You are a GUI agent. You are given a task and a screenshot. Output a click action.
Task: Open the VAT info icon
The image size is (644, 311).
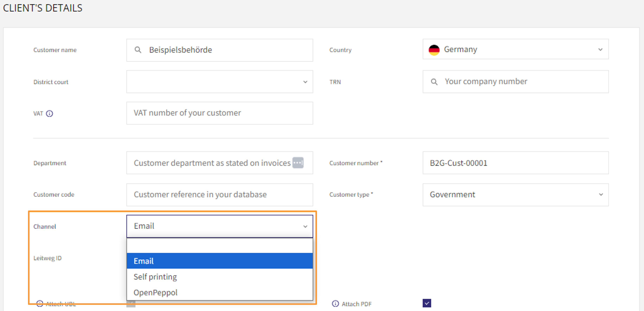coord(49,114)
